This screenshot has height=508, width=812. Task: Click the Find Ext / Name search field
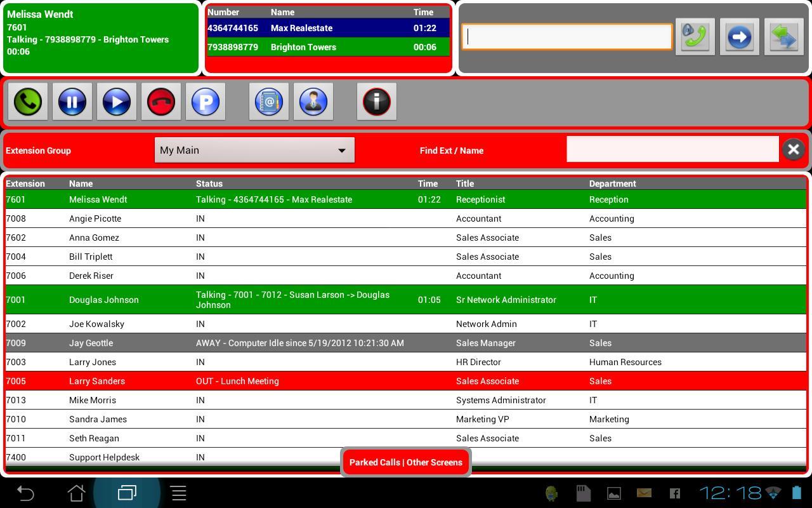click(672, 149)
